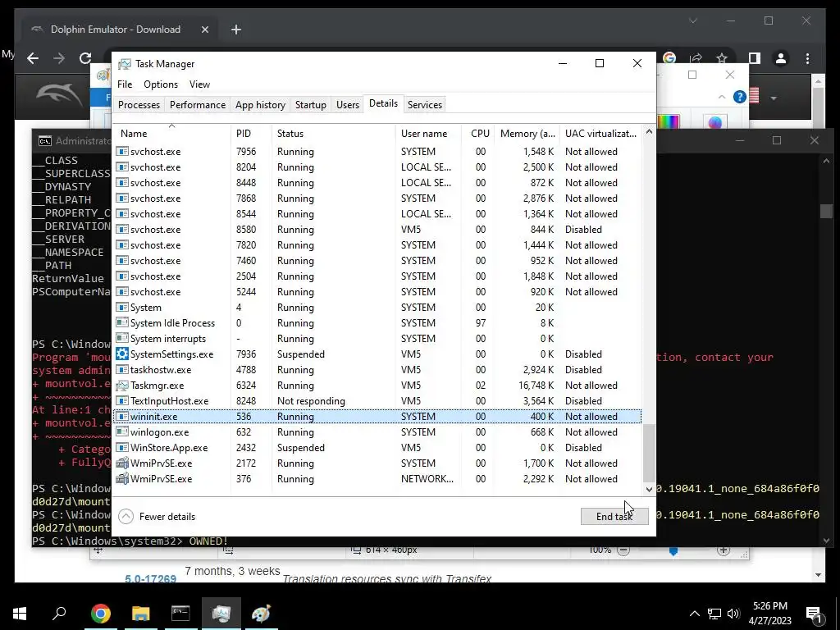The image size is (840, 630).
Task: Click the Task Manager title bar icon
Action: point(125,64)
